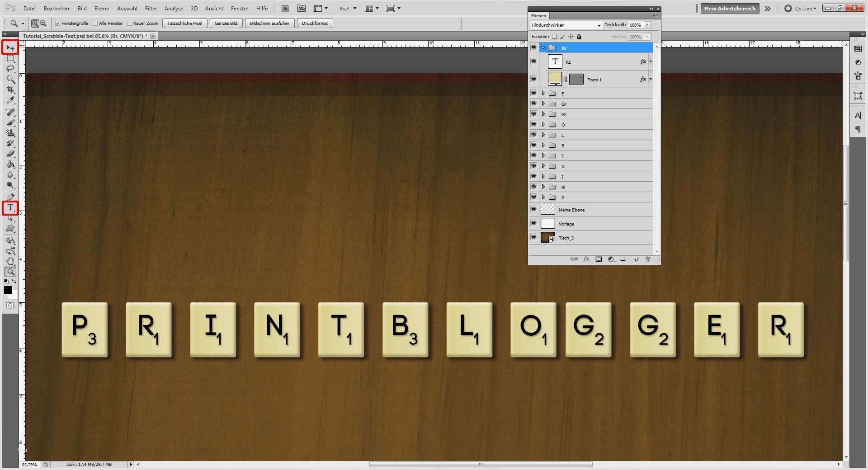The image size is (868, 470).
Task: Select the Custom Shape tool
Action: [10, 229]
